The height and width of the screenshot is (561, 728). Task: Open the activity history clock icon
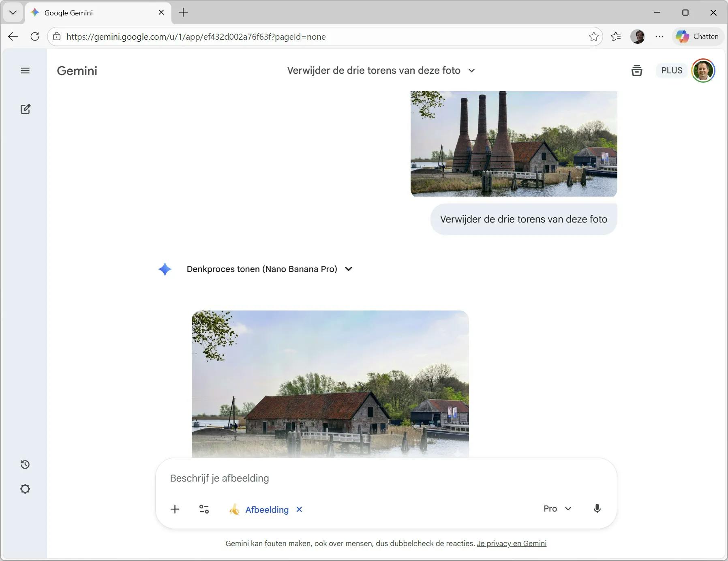pyautogui.click(x=25, y=465)
